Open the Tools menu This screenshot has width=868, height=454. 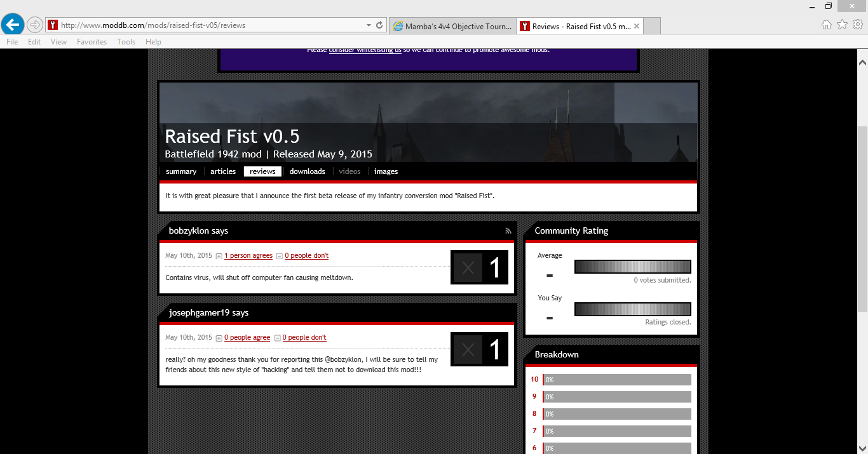tap(126, 42)
